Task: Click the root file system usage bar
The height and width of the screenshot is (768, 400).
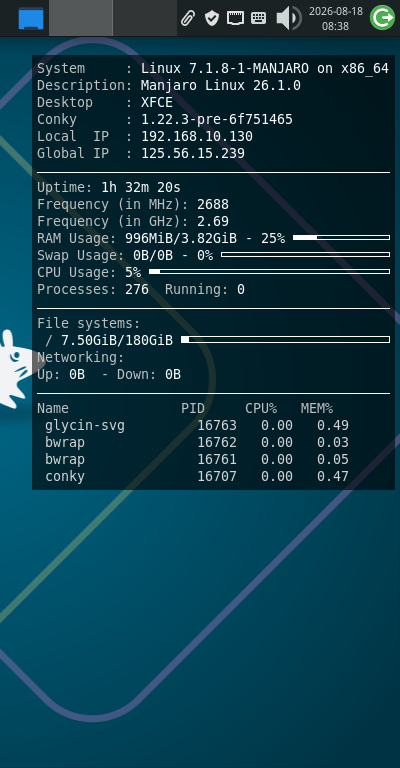Action: 285,339
